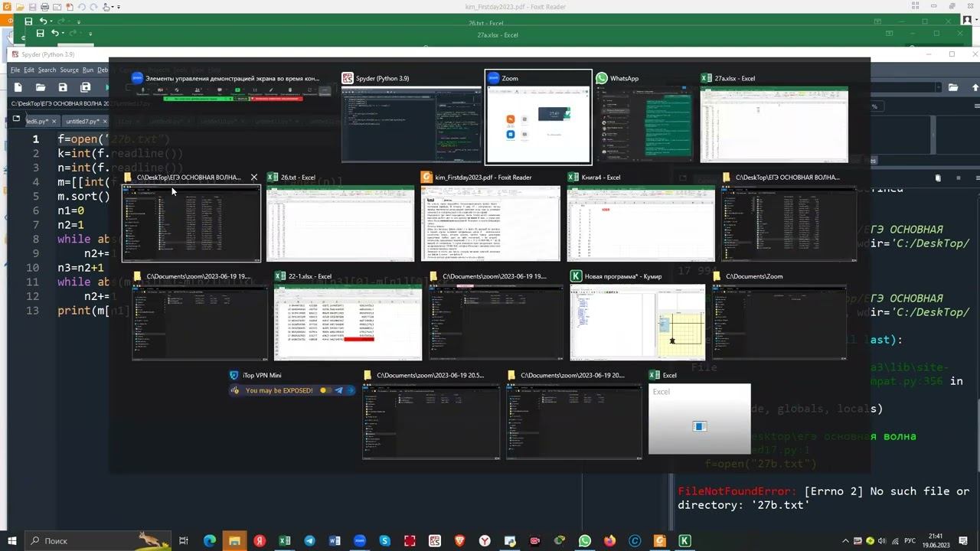
Task: Switch to the WhatsApp window thumbnail
Action: (x=645, y=124)
